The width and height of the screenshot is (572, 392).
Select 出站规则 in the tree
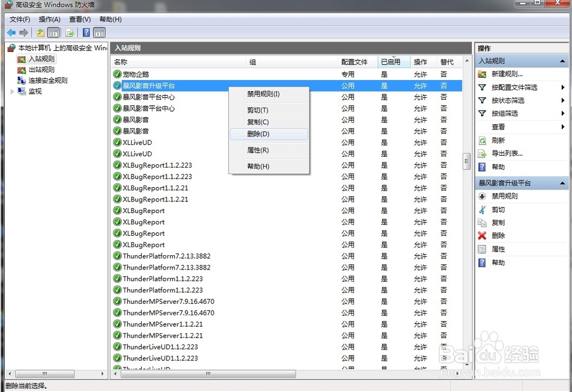(x=42, y=70)
